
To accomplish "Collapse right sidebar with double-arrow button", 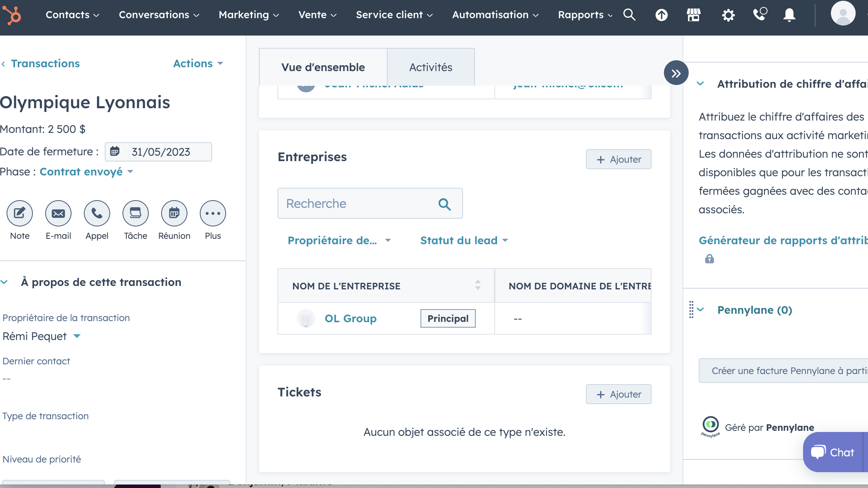I will [x=676, y=73].
